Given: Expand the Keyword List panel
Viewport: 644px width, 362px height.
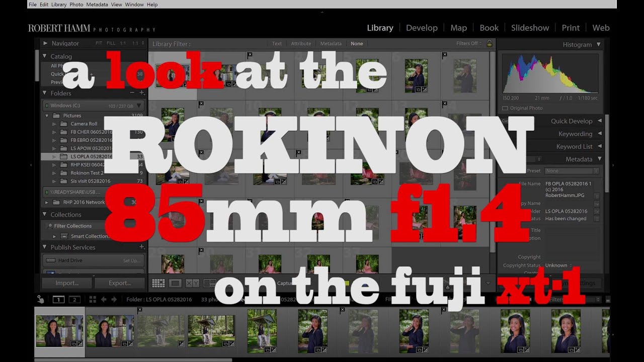Looking at the screenshot, I should pyautogui.click(x=599, y=146).
